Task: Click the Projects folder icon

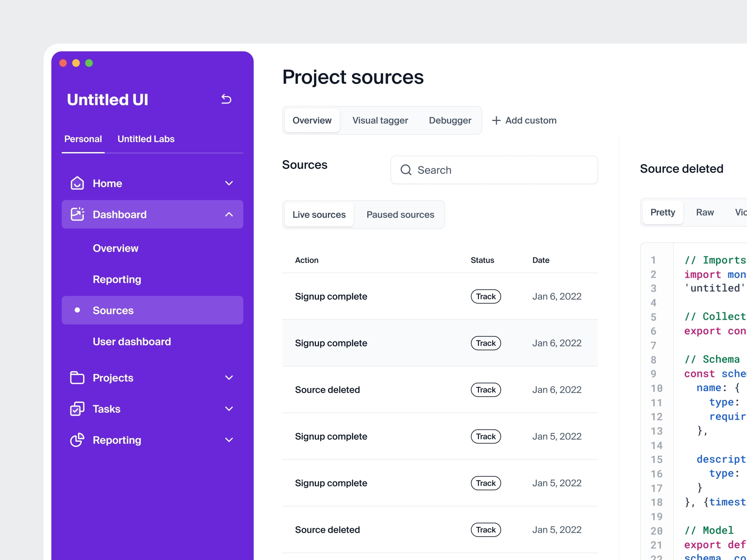Action: [x=77, y=378]
